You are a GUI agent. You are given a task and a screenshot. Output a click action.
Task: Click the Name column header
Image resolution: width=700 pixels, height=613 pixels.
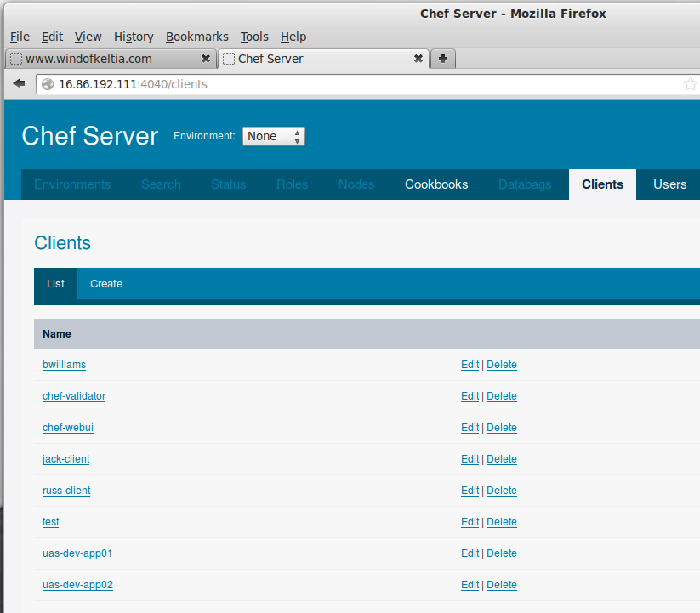pyautogui.click(x=57, y=334)
